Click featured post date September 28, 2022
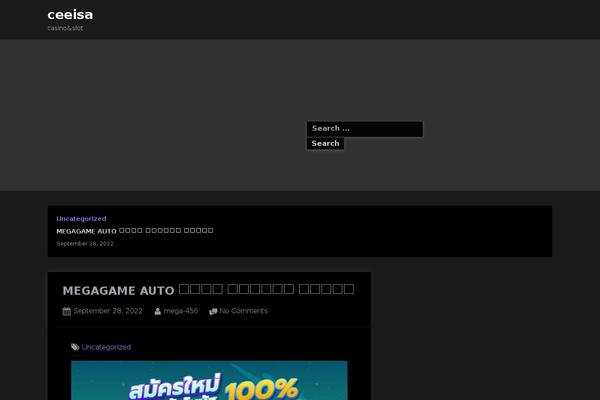Viewport: 600px width, 400px height. point(85,243)
